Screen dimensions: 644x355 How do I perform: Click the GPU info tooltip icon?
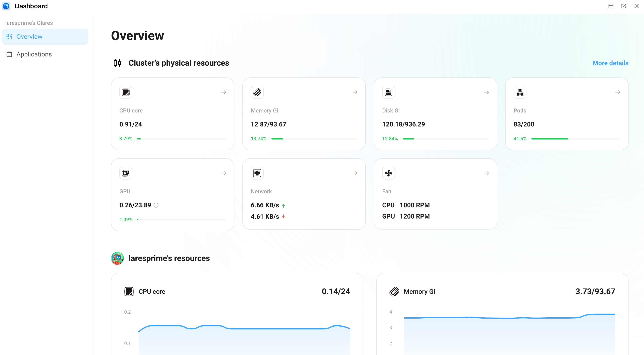pos(156,205)
